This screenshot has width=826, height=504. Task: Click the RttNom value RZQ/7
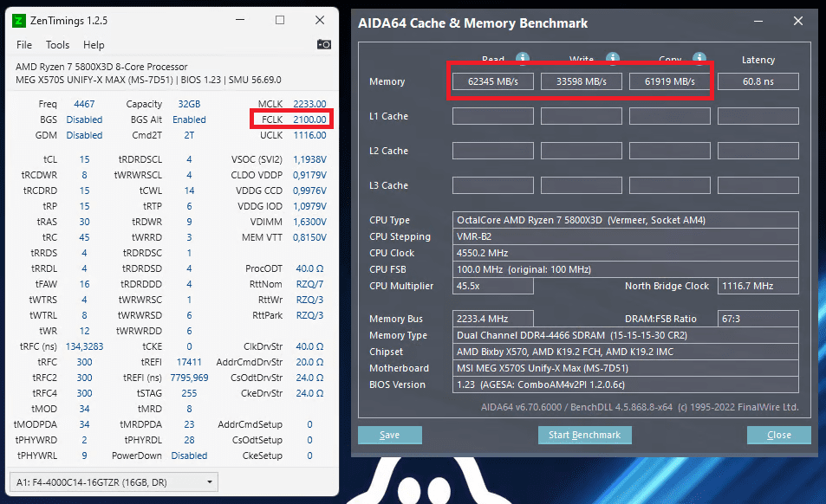pos(309,284)
